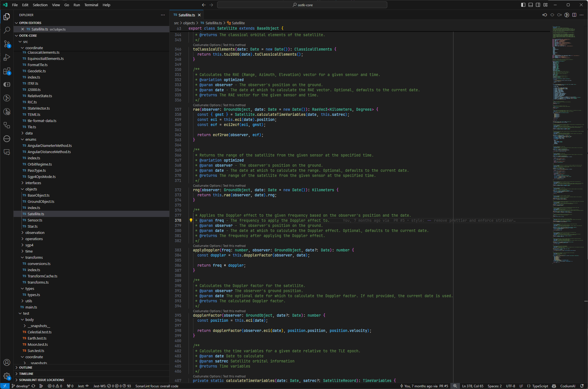The width and height of the screenshot is (588, 389).
Task: Click 'Test this method' above applyDoppler
Action: [234, 246]
